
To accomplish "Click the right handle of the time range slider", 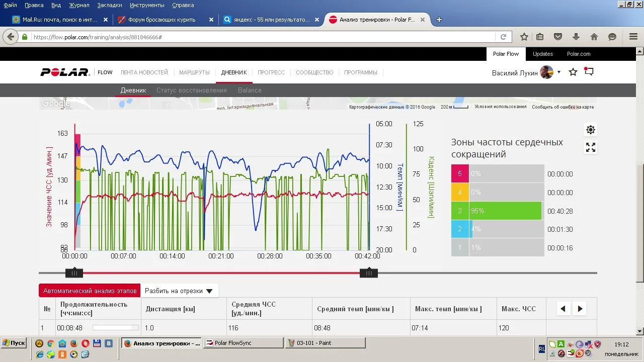I will click(369, 273).
